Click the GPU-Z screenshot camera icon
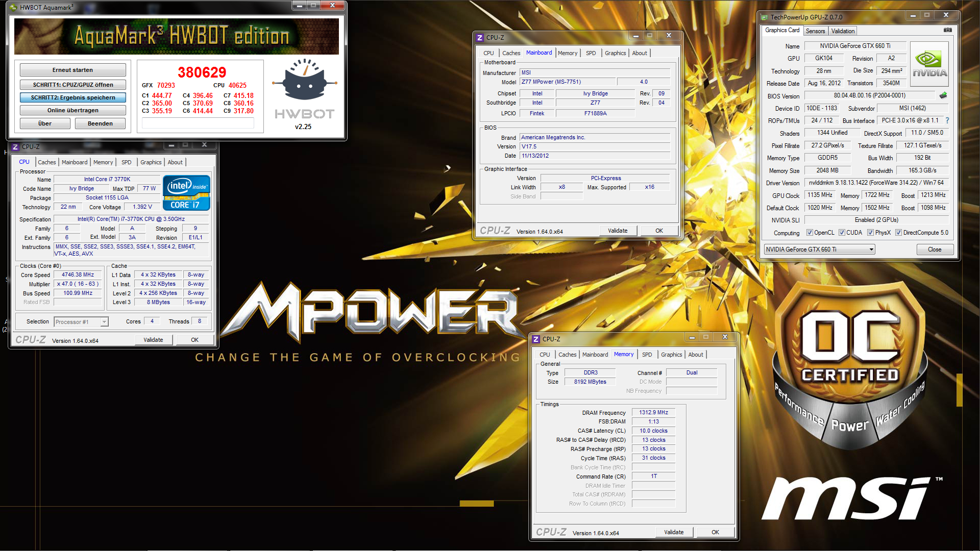 tap(947, 30)
